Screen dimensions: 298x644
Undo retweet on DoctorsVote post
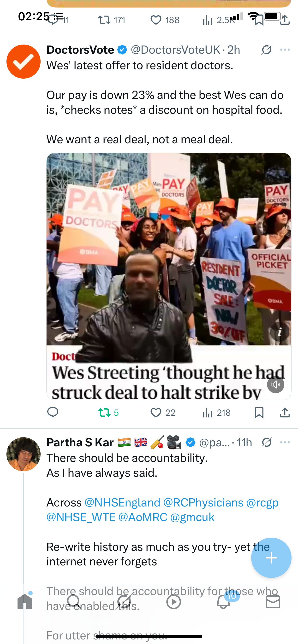[x=108, y=413]
